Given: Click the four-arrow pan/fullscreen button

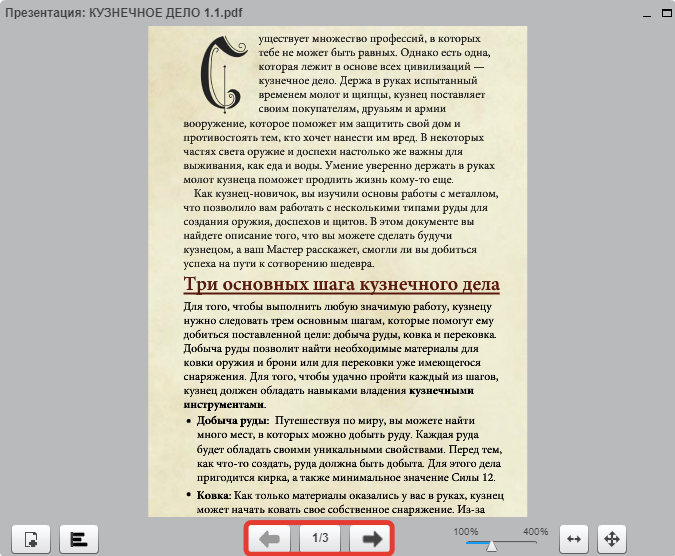Looking at the screenshot, I should coord(612,539).
